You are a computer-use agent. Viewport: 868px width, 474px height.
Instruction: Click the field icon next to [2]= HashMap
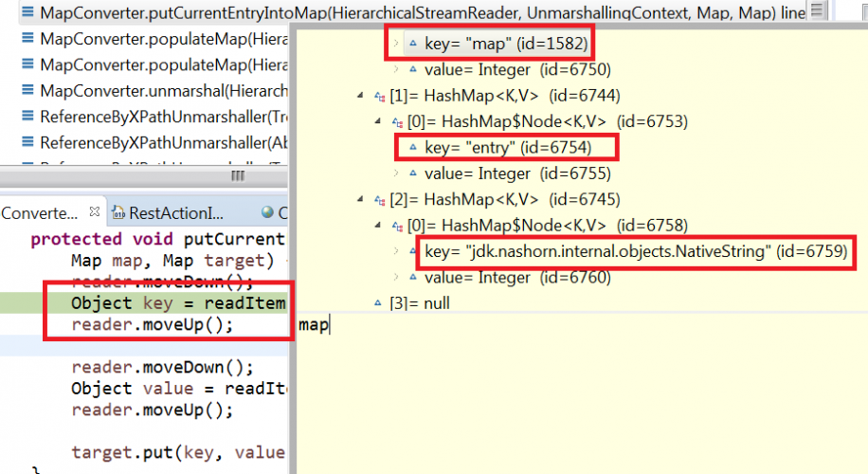(x=380, y=199)
